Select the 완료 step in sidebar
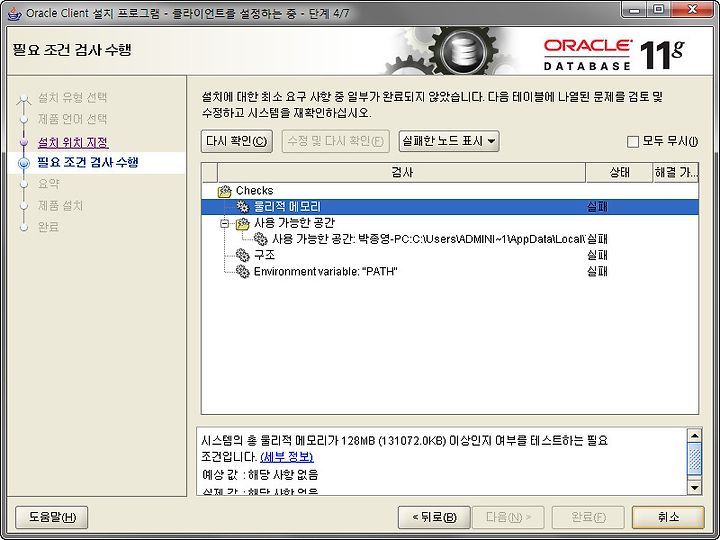The width and height of the screenshot is (720, 540). coord(48,227)
